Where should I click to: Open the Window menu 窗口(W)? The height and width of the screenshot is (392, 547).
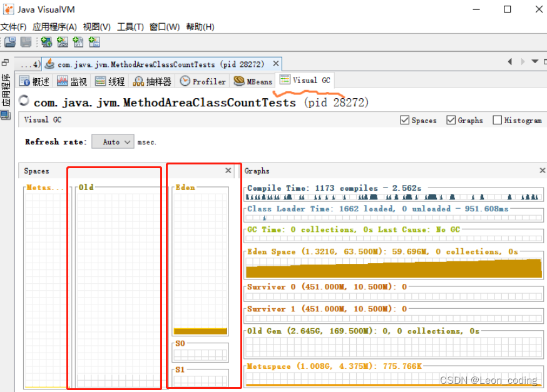click(x=165, y=27)
